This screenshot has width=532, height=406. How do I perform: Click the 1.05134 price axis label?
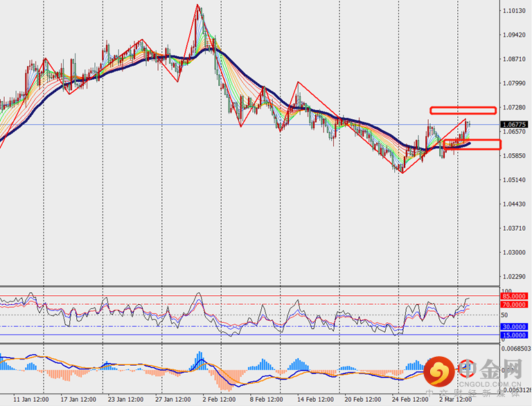coord(514,180)
